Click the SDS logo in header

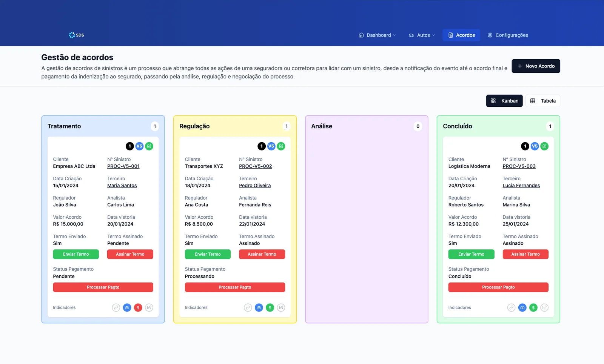click(x=77, y=35)
